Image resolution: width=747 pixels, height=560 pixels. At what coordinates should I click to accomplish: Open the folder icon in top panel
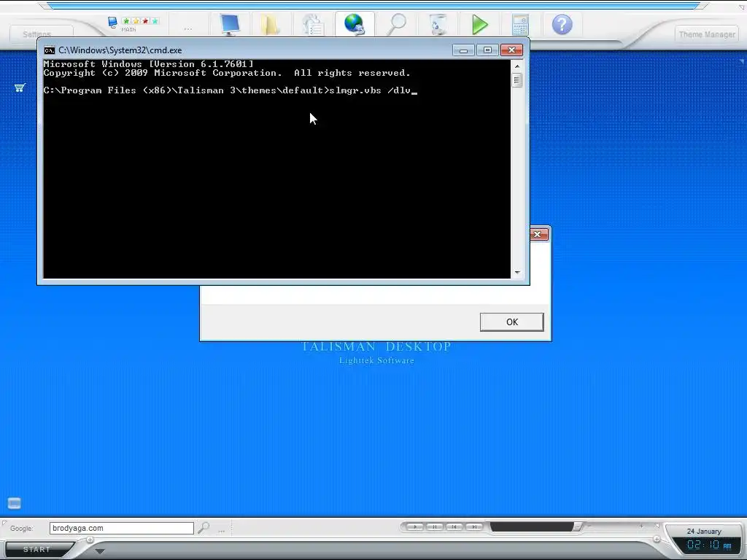point(270,24)
